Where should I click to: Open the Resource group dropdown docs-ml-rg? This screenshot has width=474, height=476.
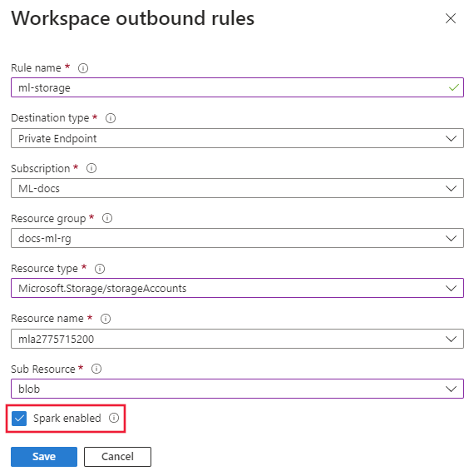point(237,238)
